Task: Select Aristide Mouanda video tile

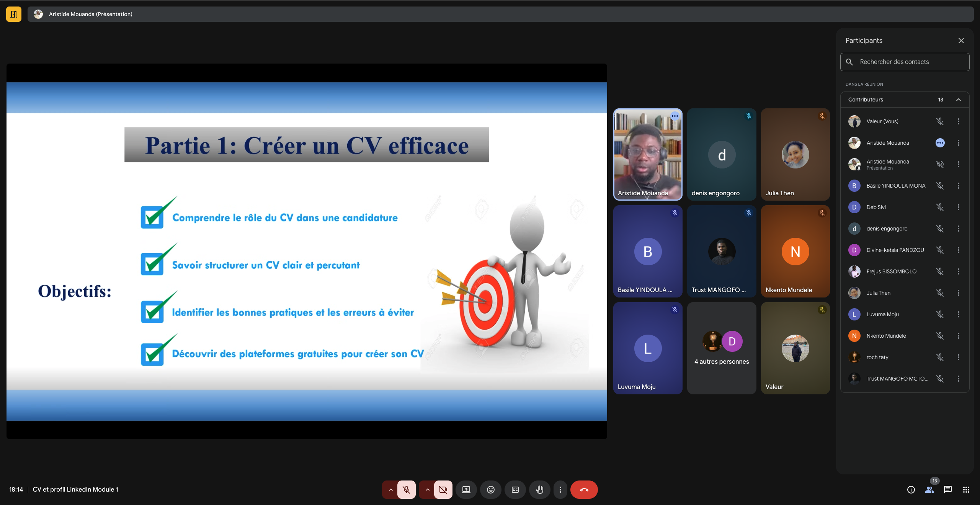Action: coord(648,154)
